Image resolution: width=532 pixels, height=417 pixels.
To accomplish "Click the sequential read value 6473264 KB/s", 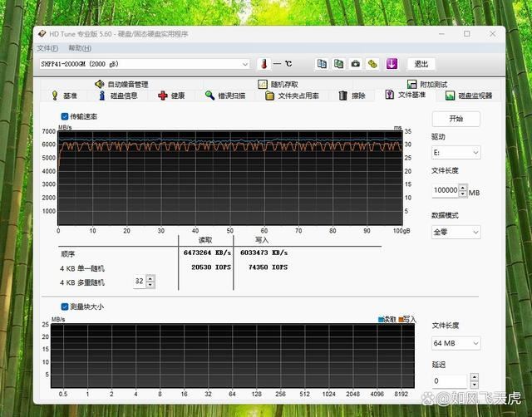I will point(207,253).
